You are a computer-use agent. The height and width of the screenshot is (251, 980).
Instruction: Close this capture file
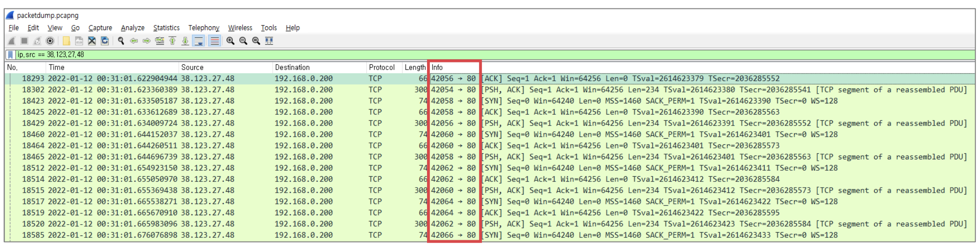pyautogui.click(x=92, y=41)
